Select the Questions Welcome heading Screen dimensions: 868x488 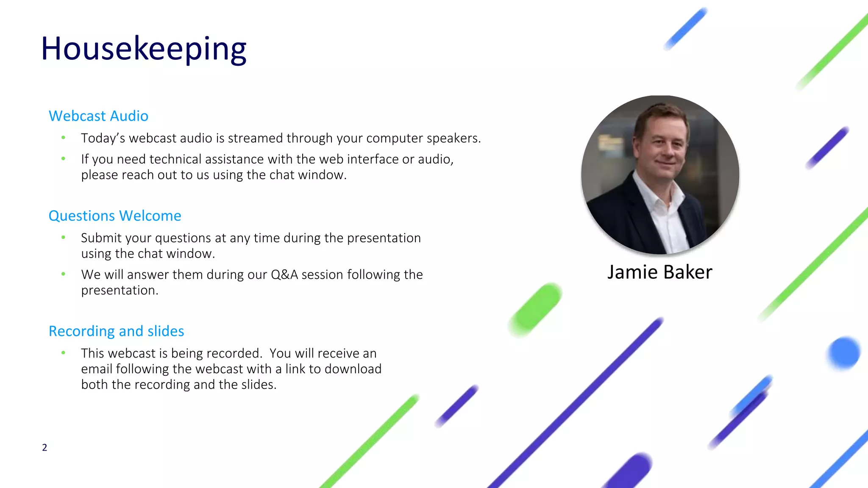115,216
